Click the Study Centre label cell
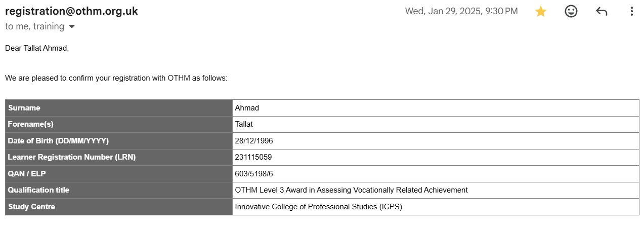 [119, 207]
